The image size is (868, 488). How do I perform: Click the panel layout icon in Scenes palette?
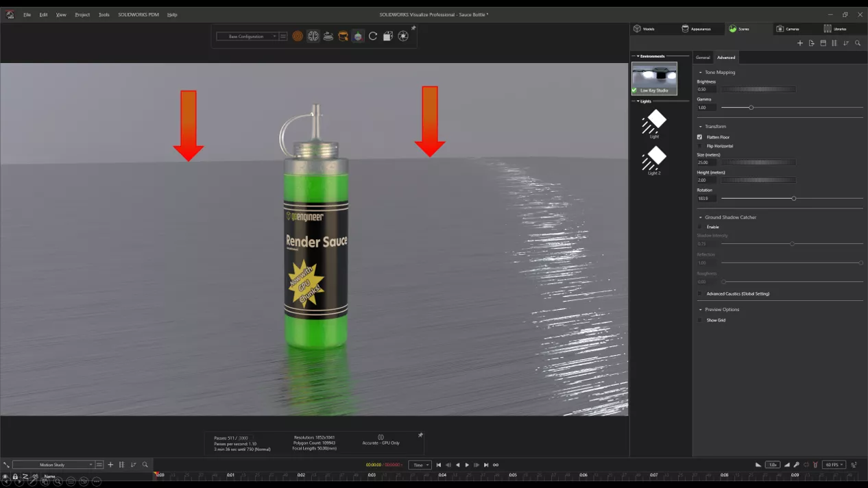tap(823, 43)
